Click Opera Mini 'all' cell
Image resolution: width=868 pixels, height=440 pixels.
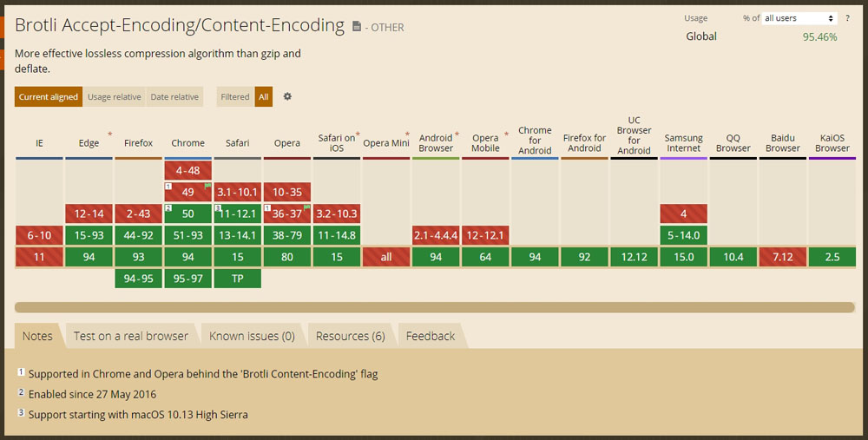click(x=386, y=257)
